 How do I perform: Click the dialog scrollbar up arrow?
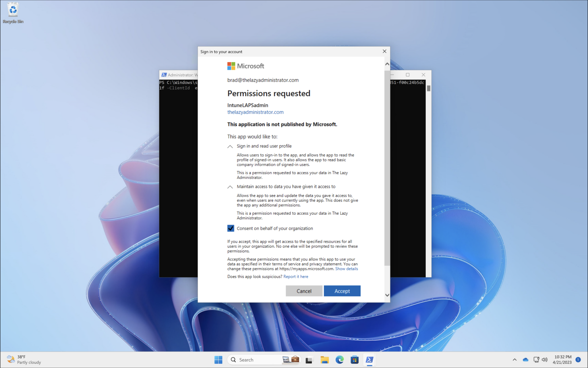tap(387, 64)
